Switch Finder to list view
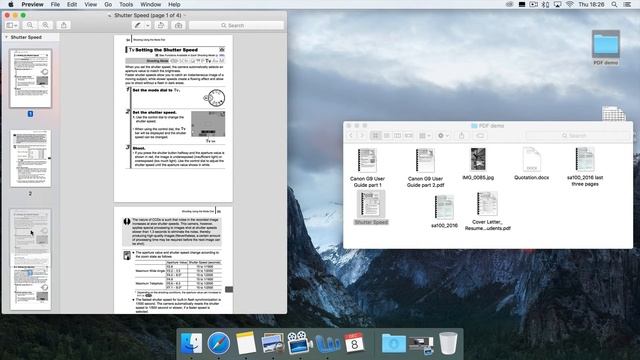This screenshot has height=360, width=640. [387, 136]
